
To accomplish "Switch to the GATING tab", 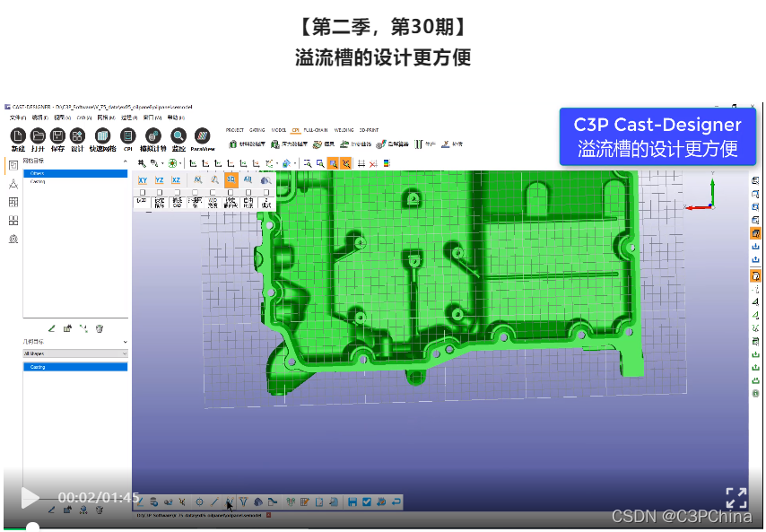I will tap(257, 130).
